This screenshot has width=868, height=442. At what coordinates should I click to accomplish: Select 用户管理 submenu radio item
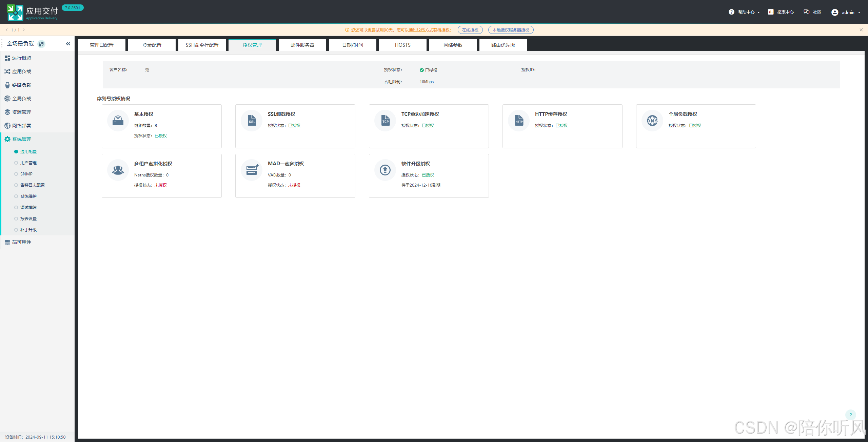click(x=28, y=163)
